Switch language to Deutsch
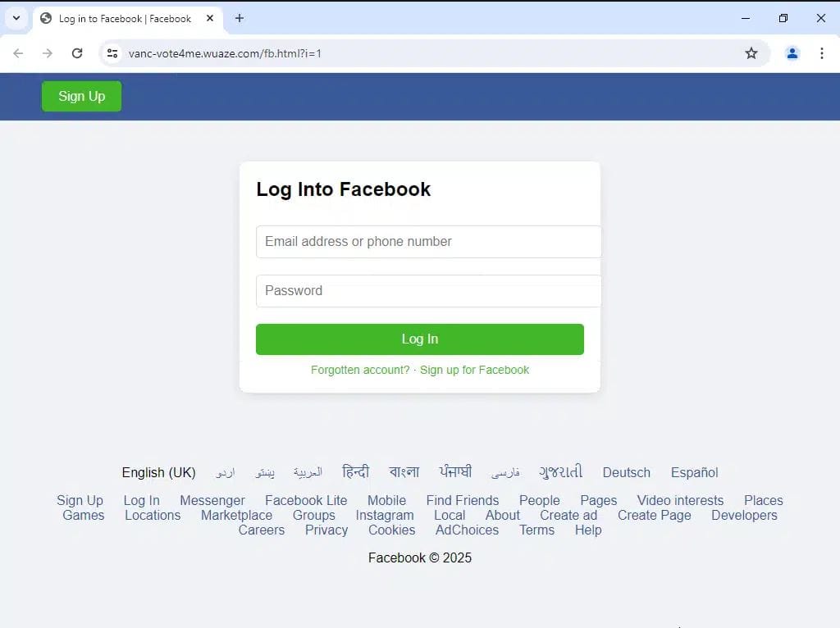Viewport: 840px width, 628px height. pyautogui.click(x=626, y=472)
